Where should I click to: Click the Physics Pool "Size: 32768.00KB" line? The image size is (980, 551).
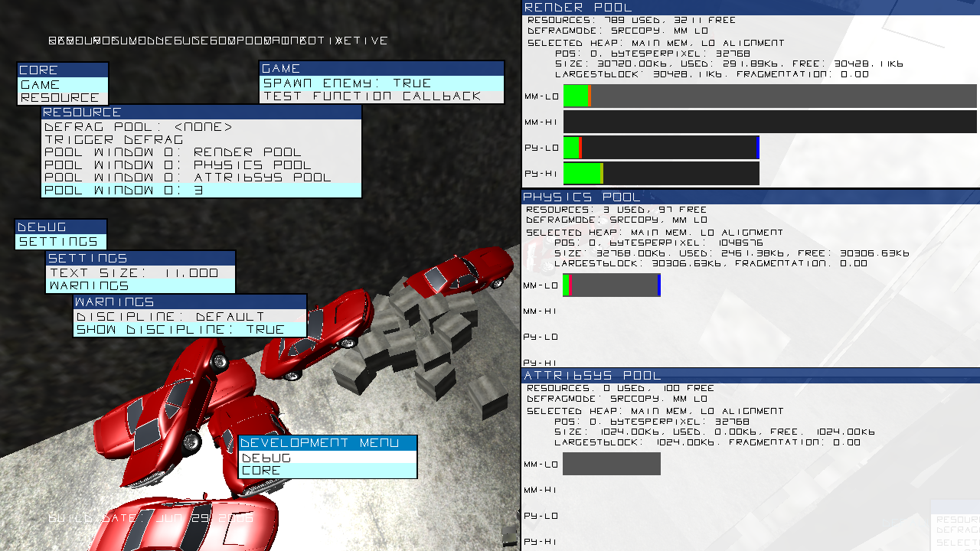tap(732, 253)
